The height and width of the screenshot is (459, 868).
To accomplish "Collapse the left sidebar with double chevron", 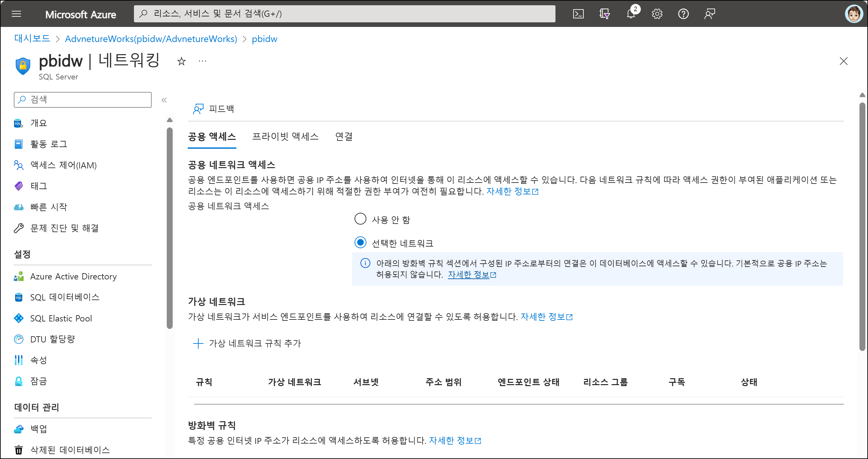I will pyautogui.click(x=164, y=100).
